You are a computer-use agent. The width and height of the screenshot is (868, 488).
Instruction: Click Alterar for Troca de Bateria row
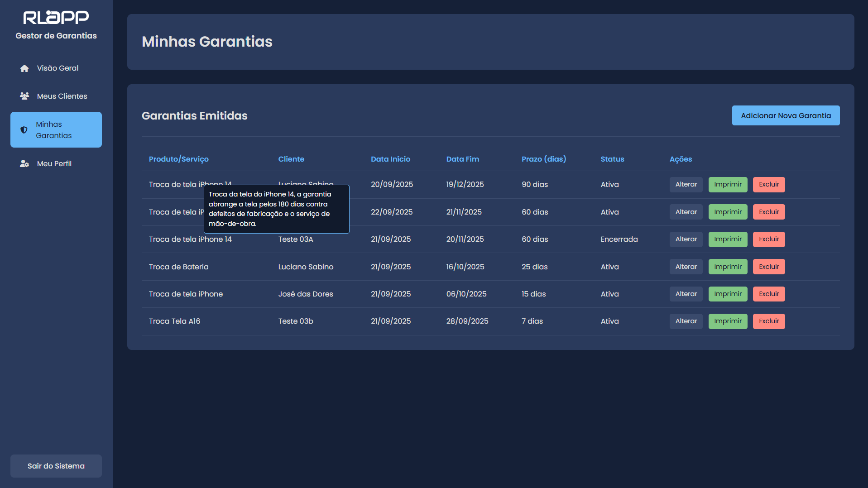coord(686,267)
